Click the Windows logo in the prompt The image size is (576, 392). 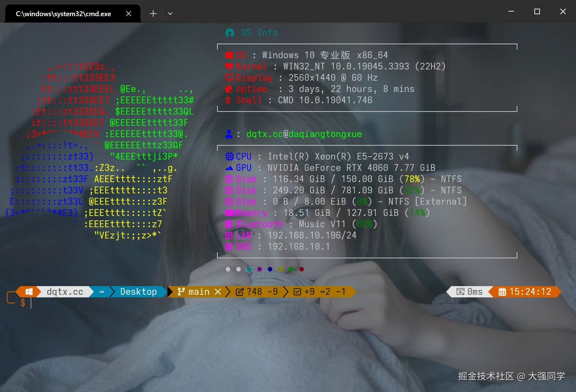coord(29,292)
